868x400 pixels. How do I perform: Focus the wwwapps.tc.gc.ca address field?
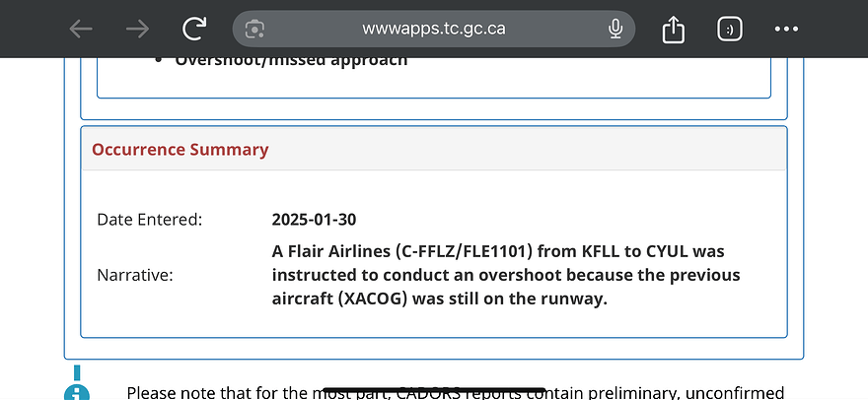click(434, 29)
